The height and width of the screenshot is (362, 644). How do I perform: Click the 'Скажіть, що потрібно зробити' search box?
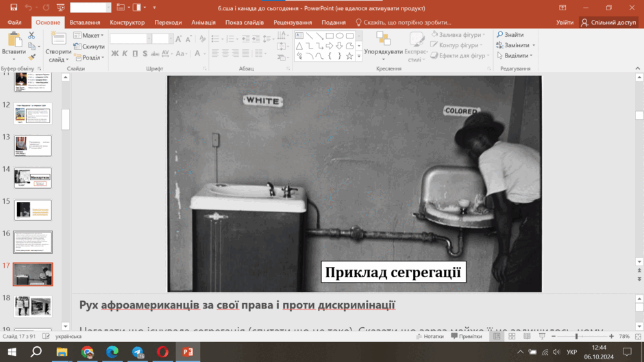(403, 22)
